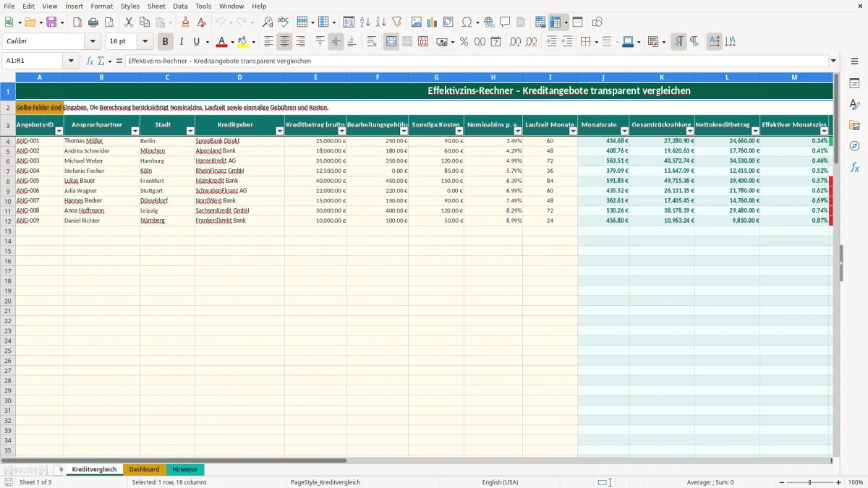
Task: Click zoom percentage 100%
Action: click(856, 482)
